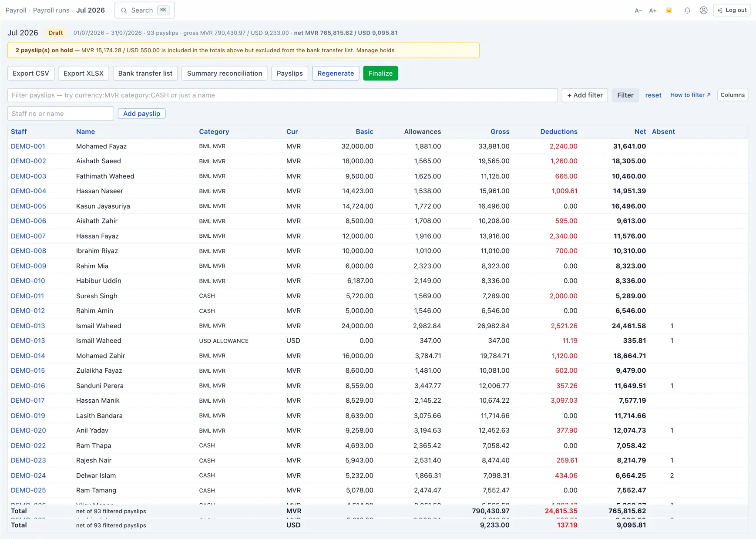This screenshot has width=756, height=539.
Task: Click the + Add filter button
Action: tap(585, 95)
